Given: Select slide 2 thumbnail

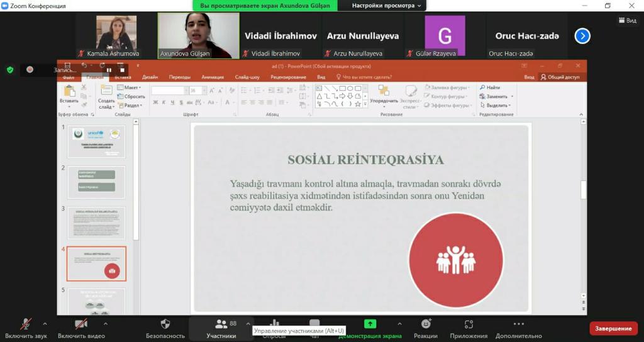Looking at the screenshot, I should click(x=96, y=182).
